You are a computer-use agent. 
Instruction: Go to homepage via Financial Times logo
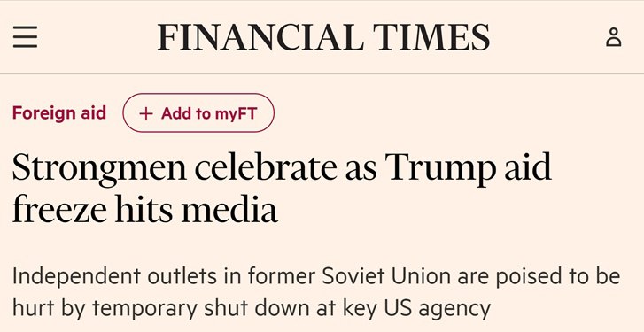click(323, 37)
